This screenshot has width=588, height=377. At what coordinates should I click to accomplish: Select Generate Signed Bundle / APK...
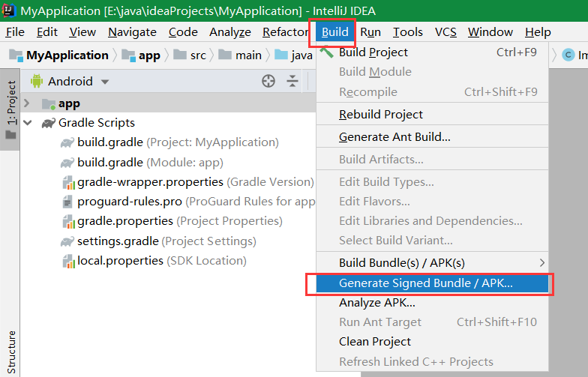point(432,283)
